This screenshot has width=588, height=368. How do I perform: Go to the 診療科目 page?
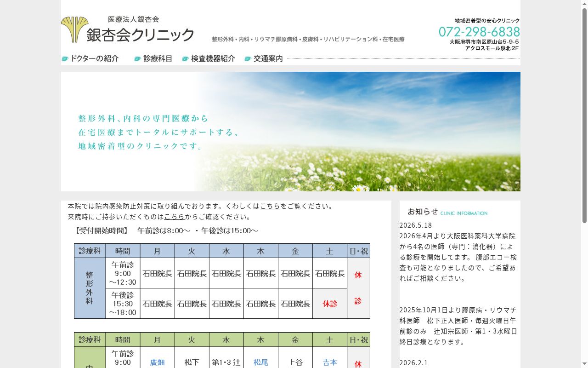[x=158, y=58]
